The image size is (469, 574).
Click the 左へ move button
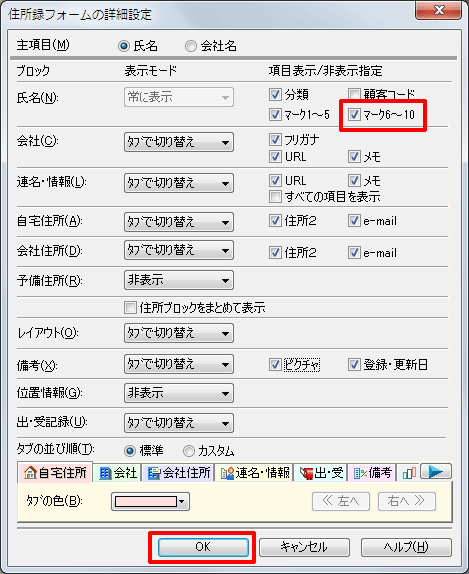[341, 501]
